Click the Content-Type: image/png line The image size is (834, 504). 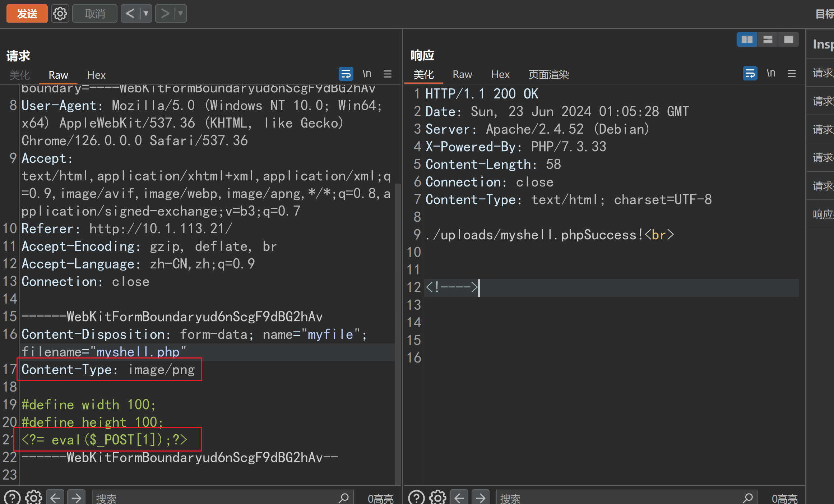108,370
